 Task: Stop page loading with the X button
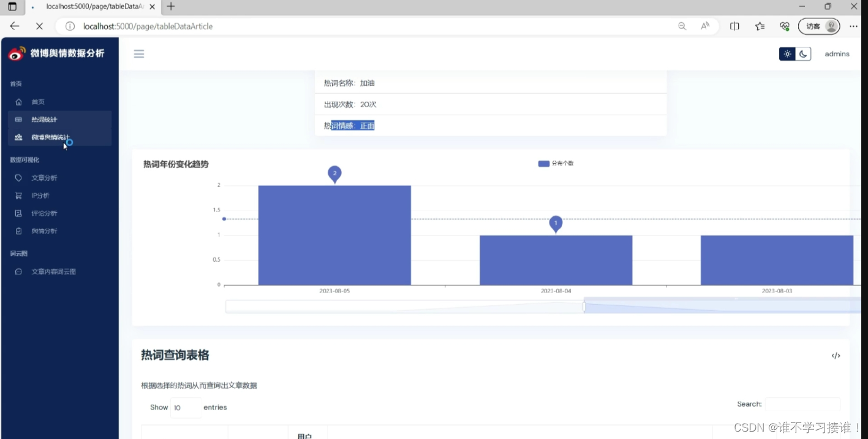39,26
